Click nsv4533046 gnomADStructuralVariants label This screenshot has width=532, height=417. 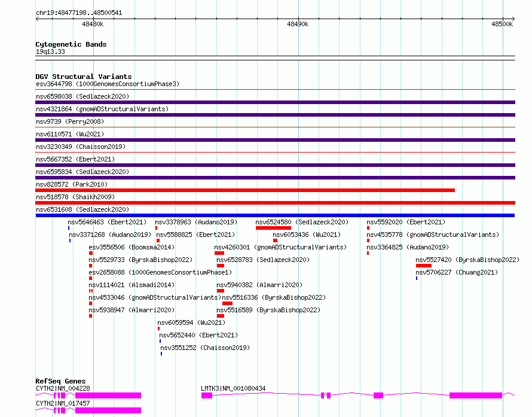155,297
